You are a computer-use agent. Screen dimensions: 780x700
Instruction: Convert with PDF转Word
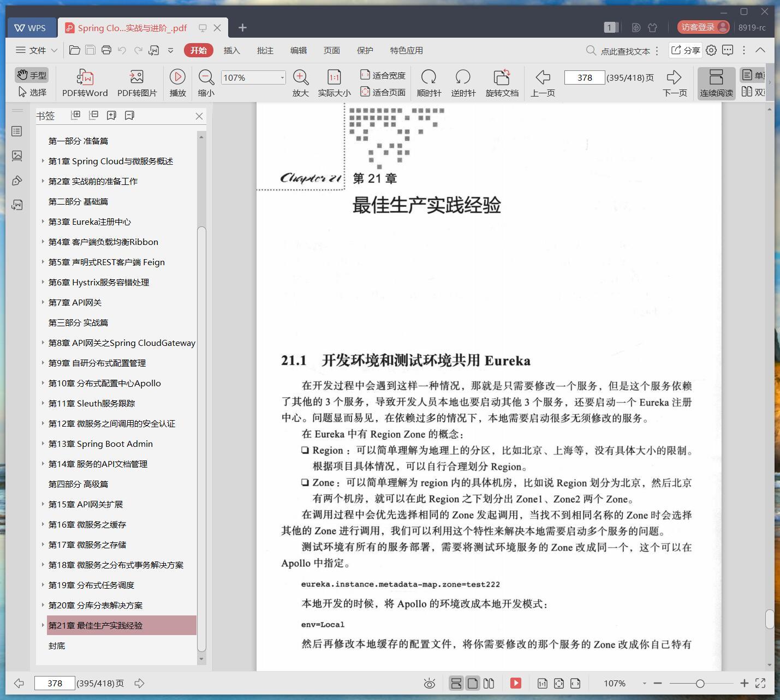pos(85,83)
